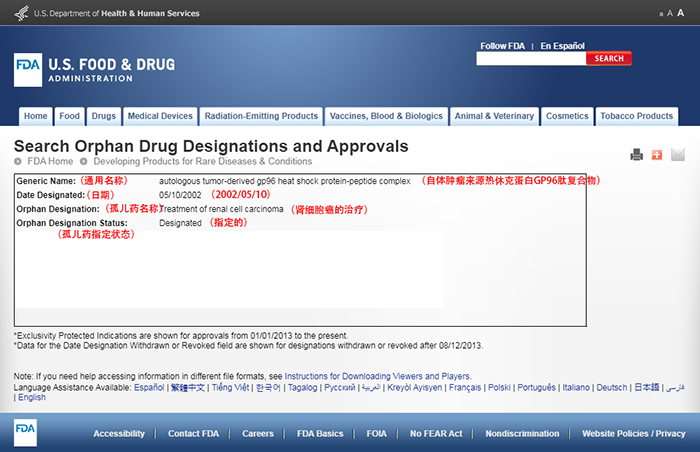700x452 pixels.
Task: Open the Drugs tab
Action: [104, 116]
